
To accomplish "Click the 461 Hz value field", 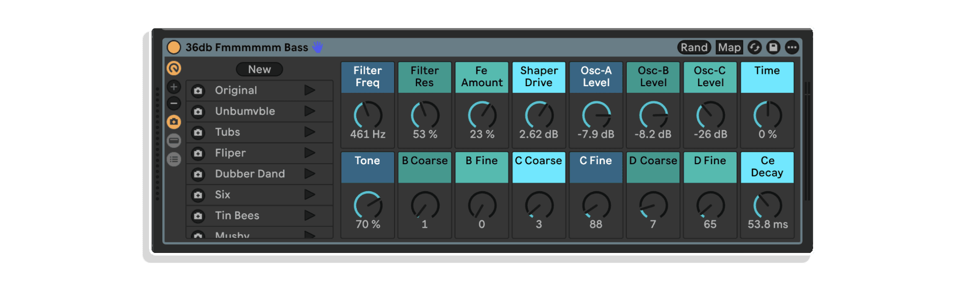I will (x=368, y=134).
